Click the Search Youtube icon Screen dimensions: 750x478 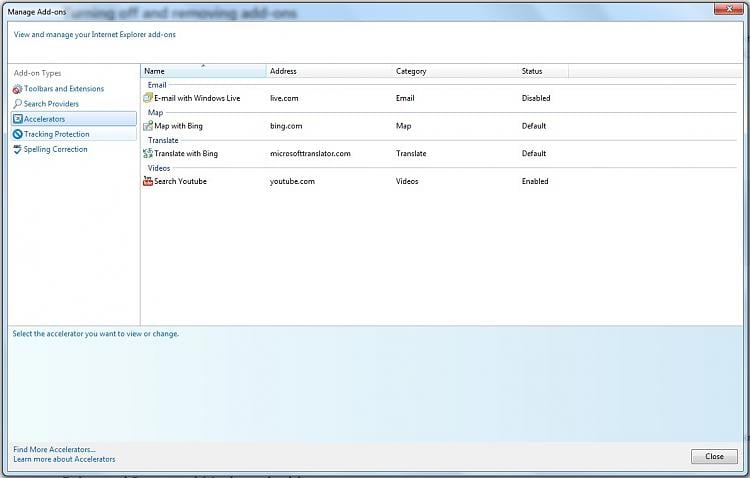(x=148, y=181)
